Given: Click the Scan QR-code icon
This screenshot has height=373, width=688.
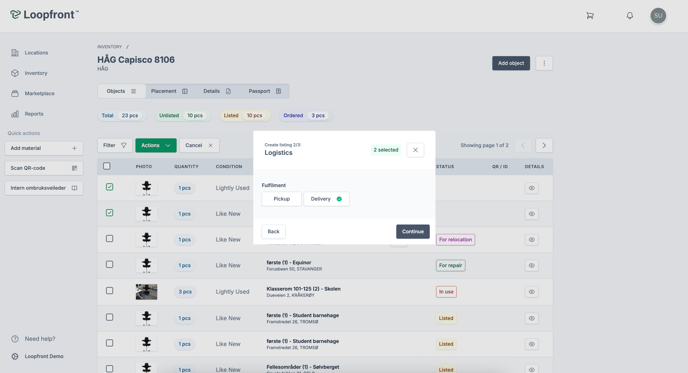Looking at the screenshot, I should pyautogui.click(x=74, y=168).
